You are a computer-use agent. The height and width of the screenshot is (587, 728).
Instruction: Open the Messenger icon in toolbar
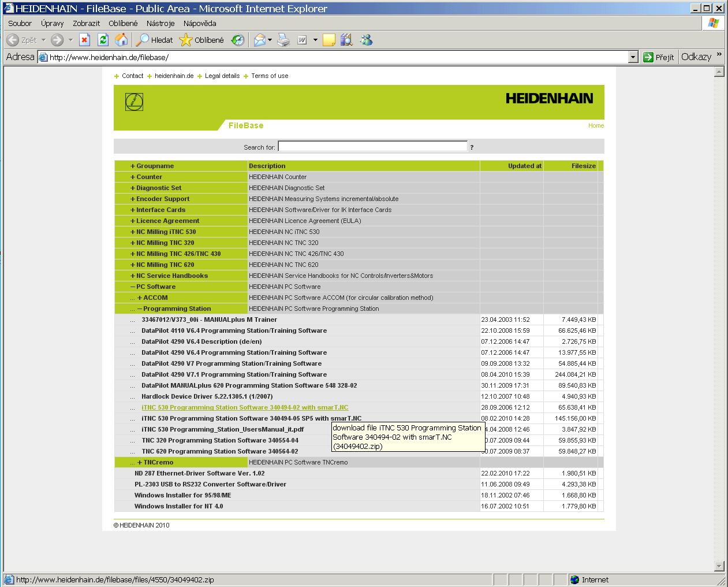click(366, 40)
